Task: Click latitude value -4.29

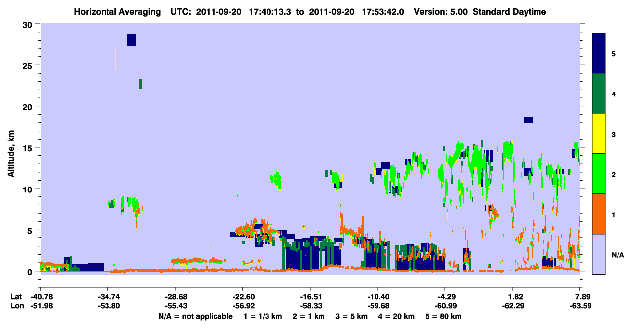Action: click(445, 297)
